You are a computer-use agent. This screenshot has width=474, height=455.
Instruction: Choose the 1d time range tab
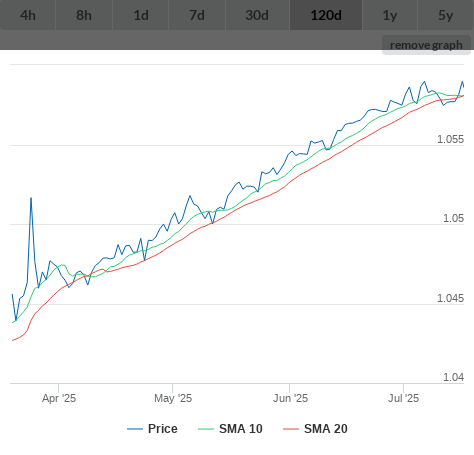coord(141,15)
